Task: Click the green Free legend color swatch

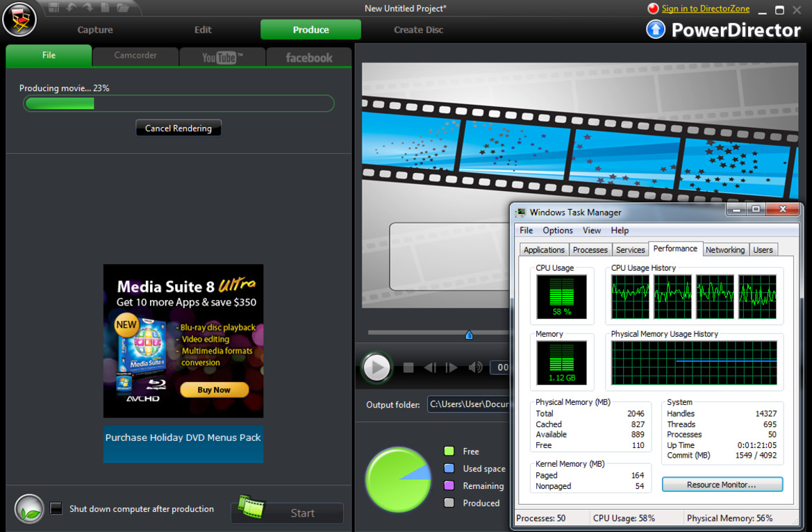Action: [x=449, y=451]
